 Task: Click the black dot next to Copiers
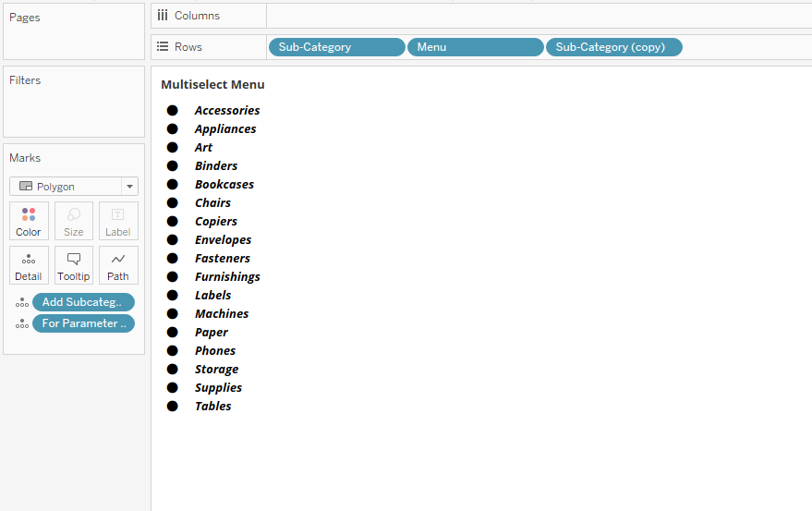(x=173, y=221)
